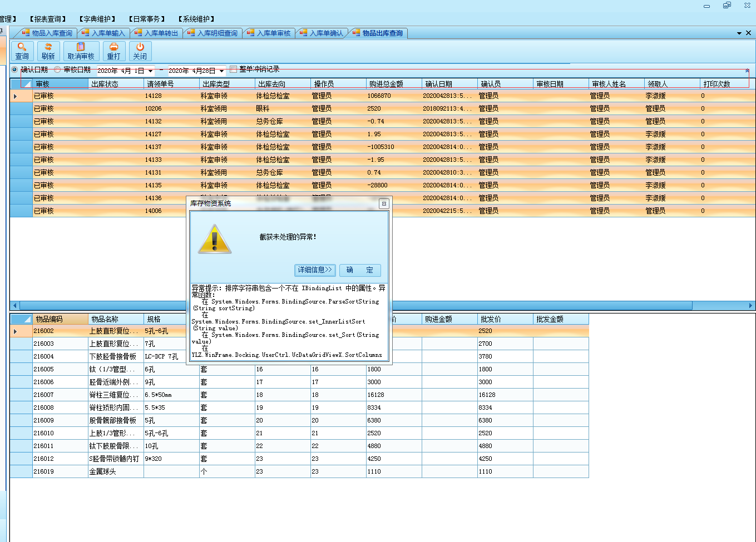Close the 库存物资系统 error dialog with X

[x=384, y=204]
